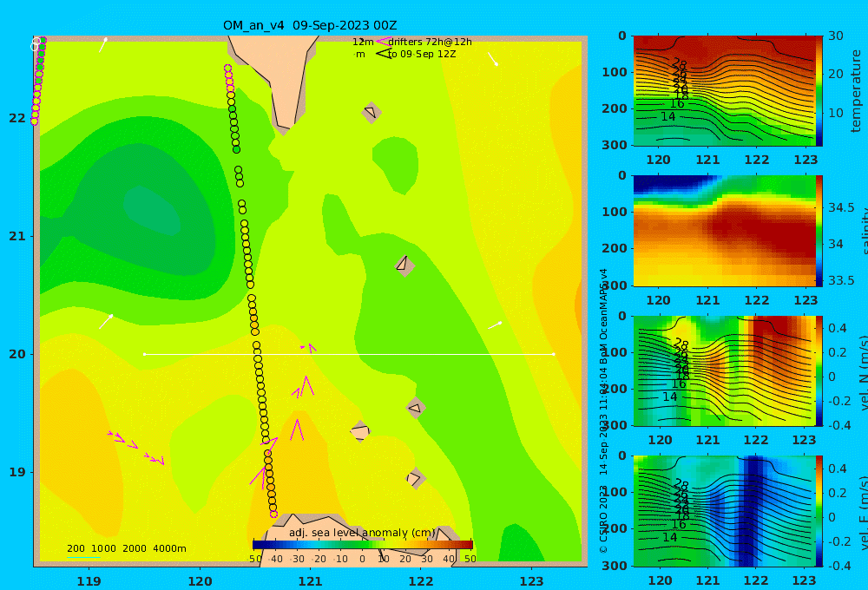Click the white 20N section line
The image size is (868, 590).
pos(349,354)
